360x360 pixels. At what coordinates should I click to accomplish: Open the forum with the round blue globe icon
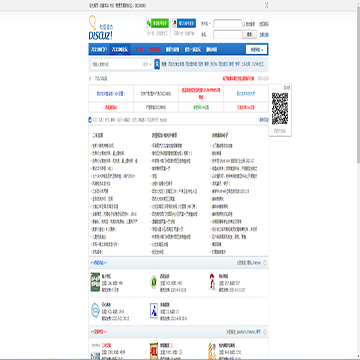click(x=95, y=311)
